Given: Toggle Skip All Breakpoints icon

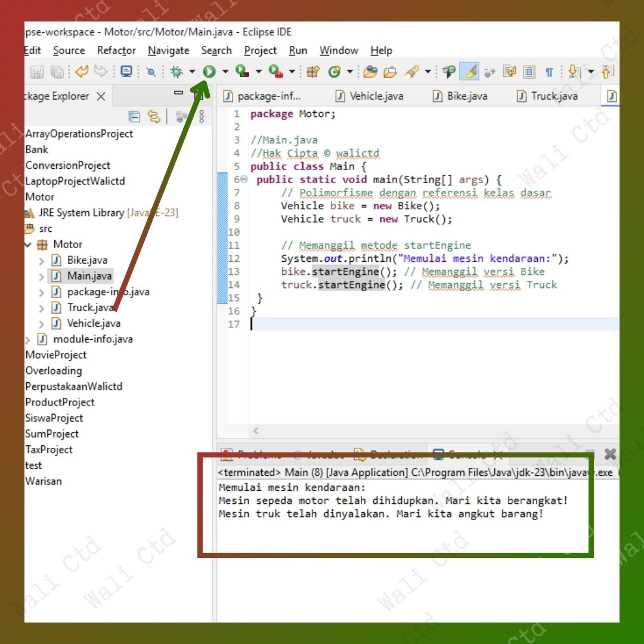Looking at the screenshot, I should (151, 72).
